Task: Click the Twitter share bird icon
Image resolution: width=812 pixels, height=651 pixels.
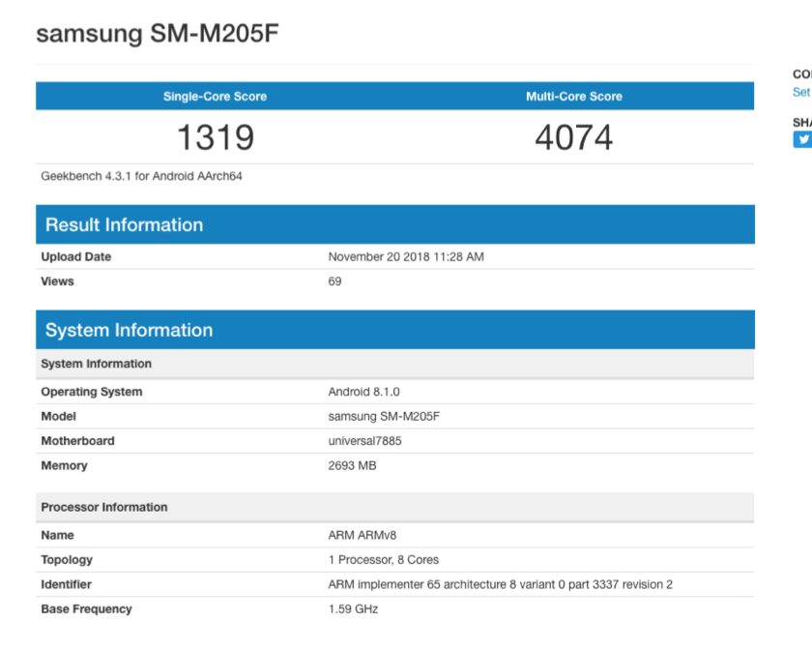Action: coord(802,139)
